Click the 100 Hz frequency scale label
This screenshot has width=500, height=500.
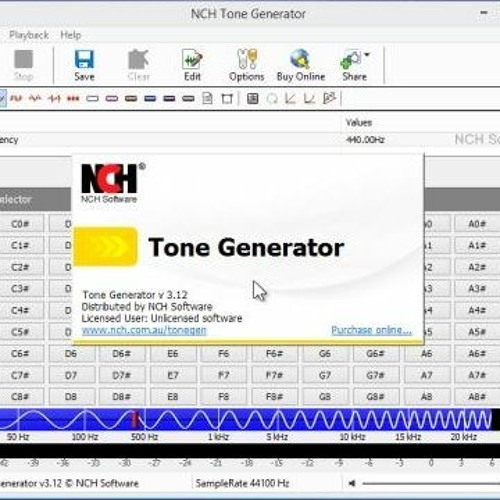coord(85,437)
